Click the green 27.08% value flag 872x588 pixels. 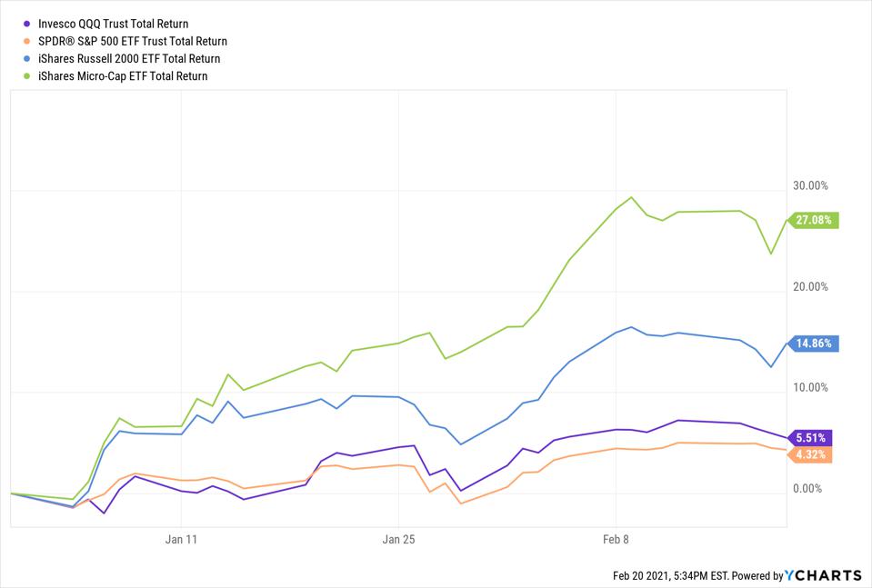(813, 220)
